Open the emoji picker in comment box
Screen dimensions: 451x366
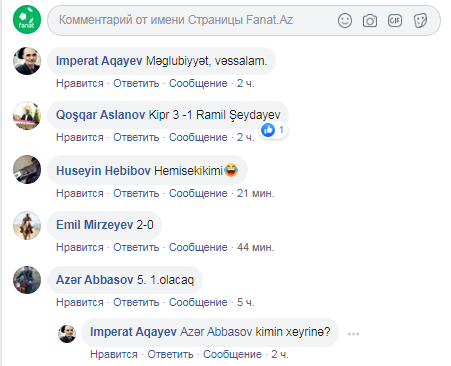coord(345,21)
